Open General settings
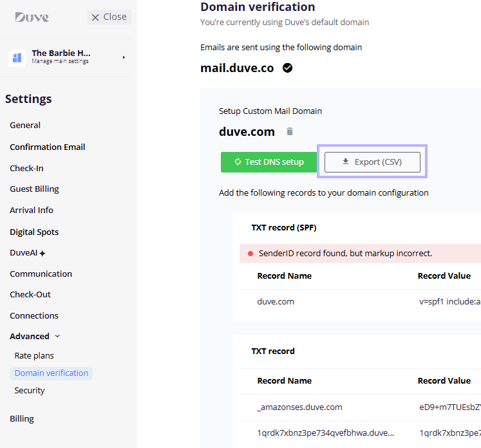 coord(25,125)
